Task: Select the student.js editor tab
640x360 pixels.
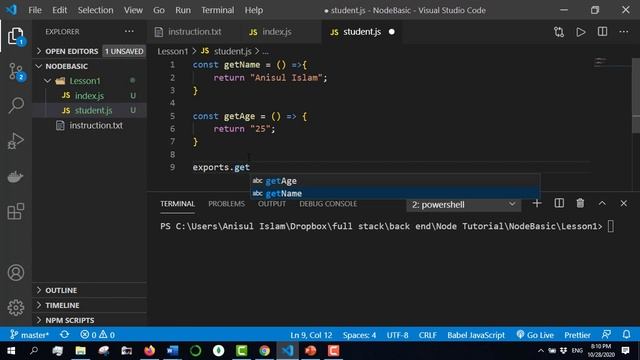Action: 362,31
